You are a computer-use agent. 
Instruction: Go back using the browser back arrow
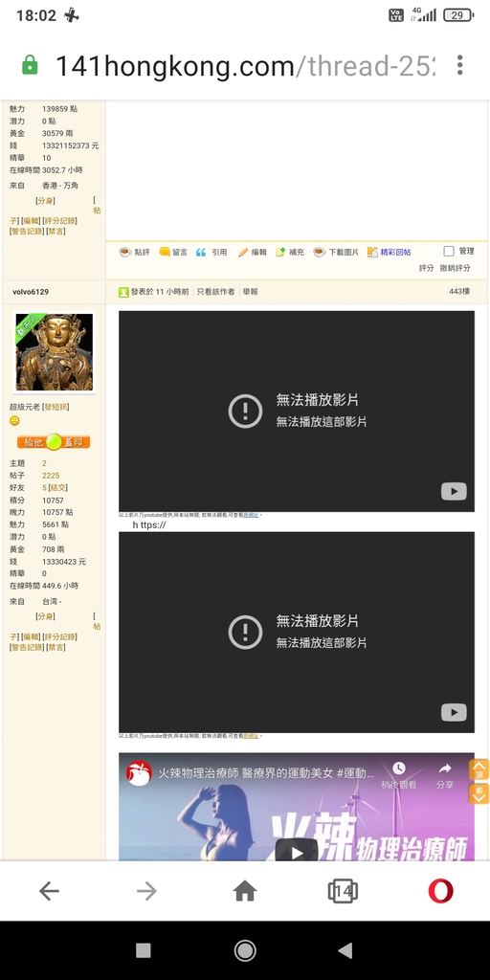49,891
